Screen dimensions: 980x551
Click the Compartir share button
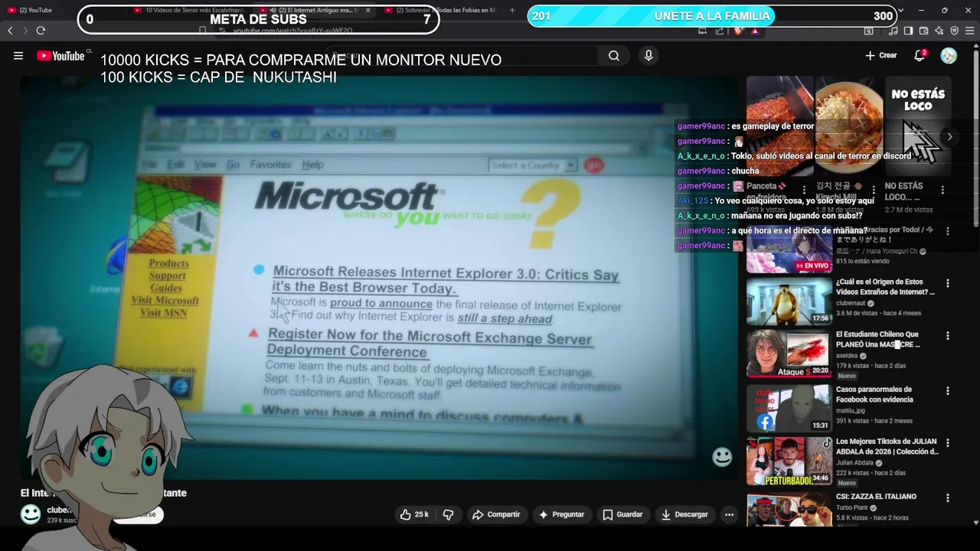pos(496,515)
